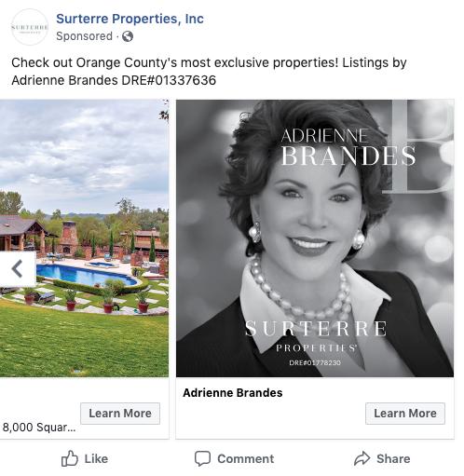Screen dimensions: 464x476
Task: Click the truncated 8,000 Squar... description
Action: 39,428
